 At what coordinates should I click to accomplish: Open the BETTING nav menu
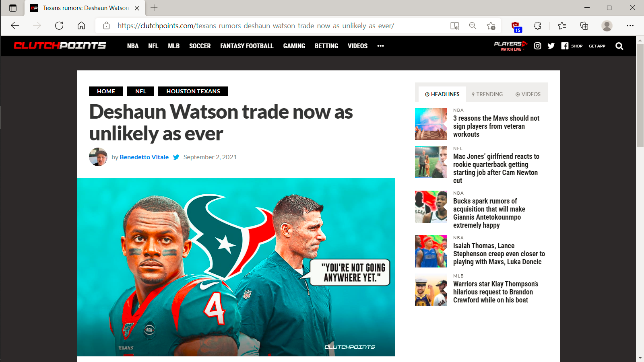pyautogui.click(x=326, y=46)
